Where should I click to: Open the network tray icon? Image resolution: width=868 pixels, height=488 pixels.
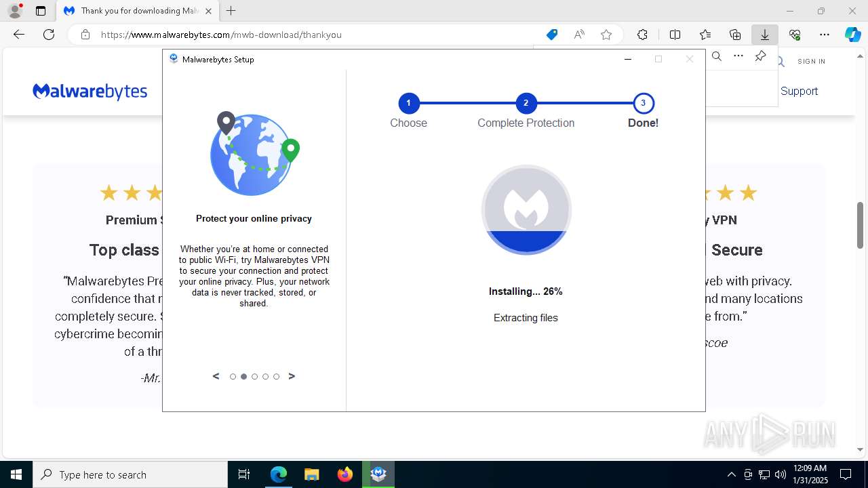click(764, 474)
